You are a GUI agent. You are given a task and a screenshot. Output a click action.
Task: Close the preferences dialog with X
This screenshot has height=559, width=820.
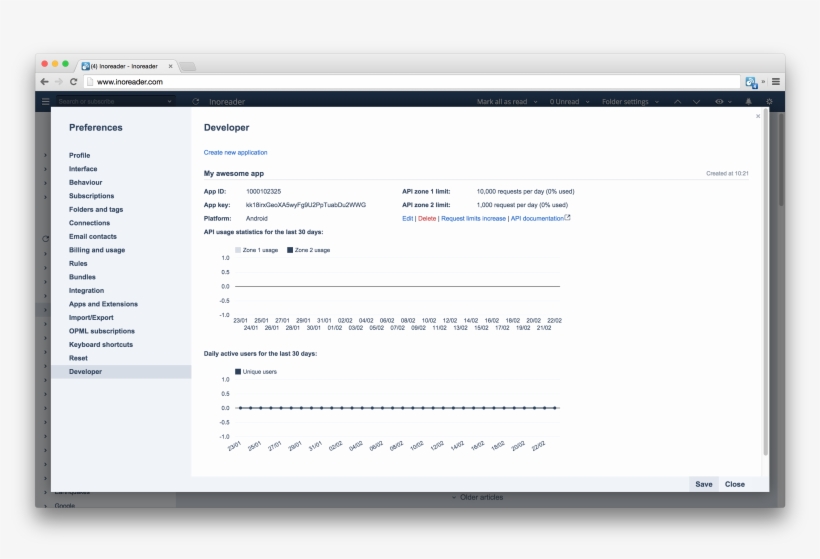(758, 116)
